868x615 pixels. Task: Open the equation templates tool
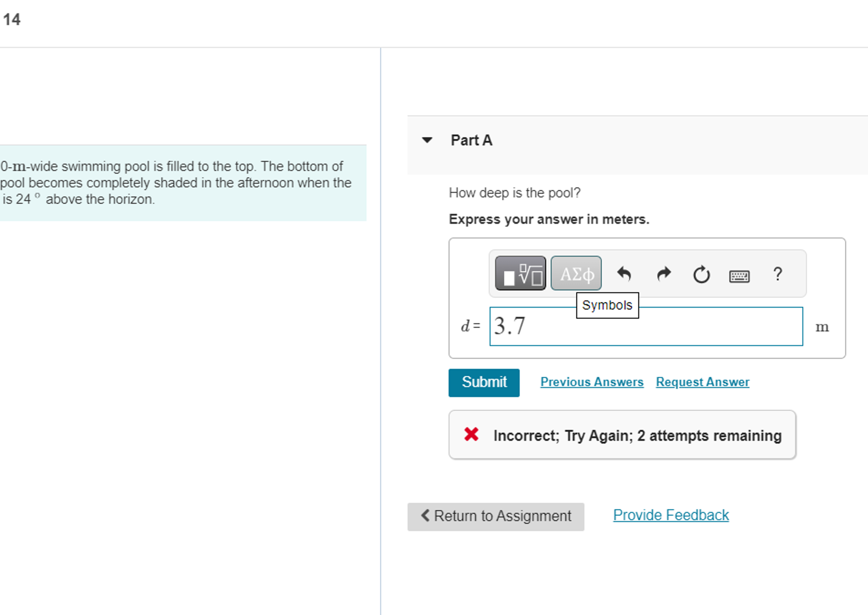pyautogui.click(x=520, y=274)
